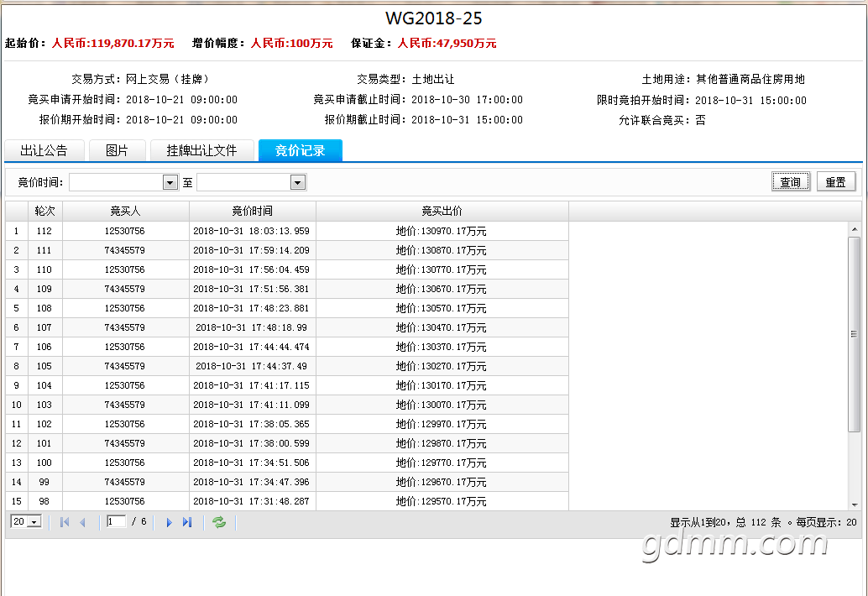Sort by the 轮次 column header
The image size is (868, 596).
[x=44, y=211]
